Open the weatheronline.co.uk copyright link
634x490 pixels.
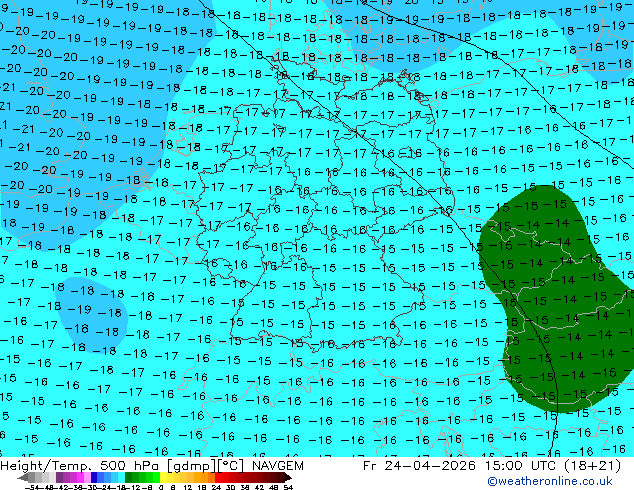(x=550, y=481)
